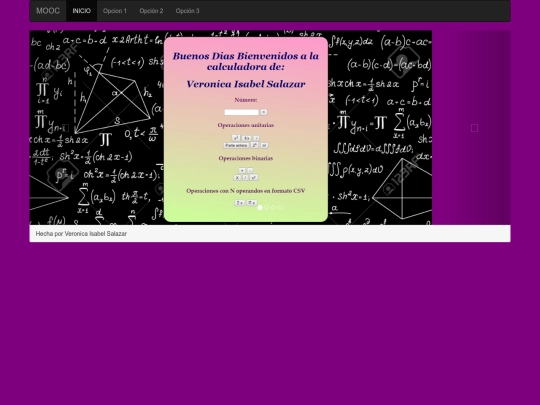Image resolution: width=540 pixels, height=405 pixels.
Task: Click the slash division button
Action: pyautogui.click(x=245, y=178)
